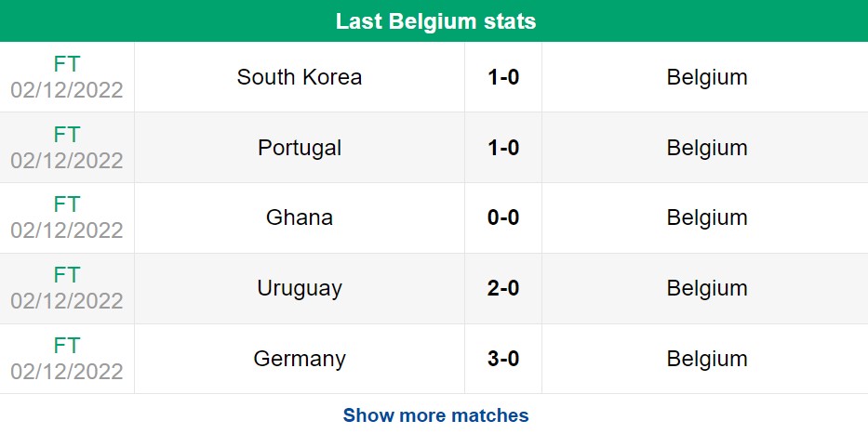868x434 pixels.
Task: Click the 1-0 score beside South Korea
Action: (503, 77)
